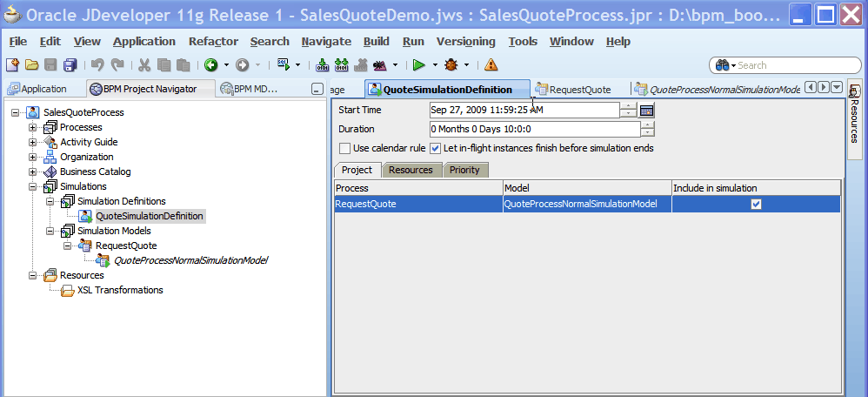868x397 pixels.
Task: Click the Cut scissors icon
Action: click(x=144, y=65)
